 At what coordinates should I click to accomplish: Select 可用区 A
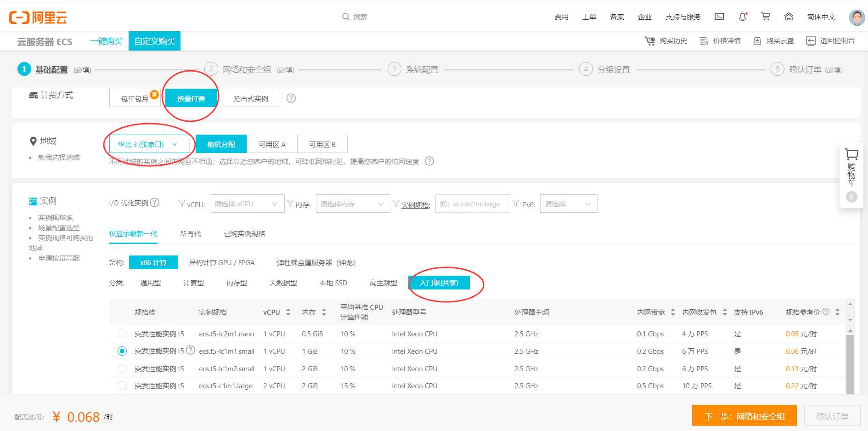272,144
